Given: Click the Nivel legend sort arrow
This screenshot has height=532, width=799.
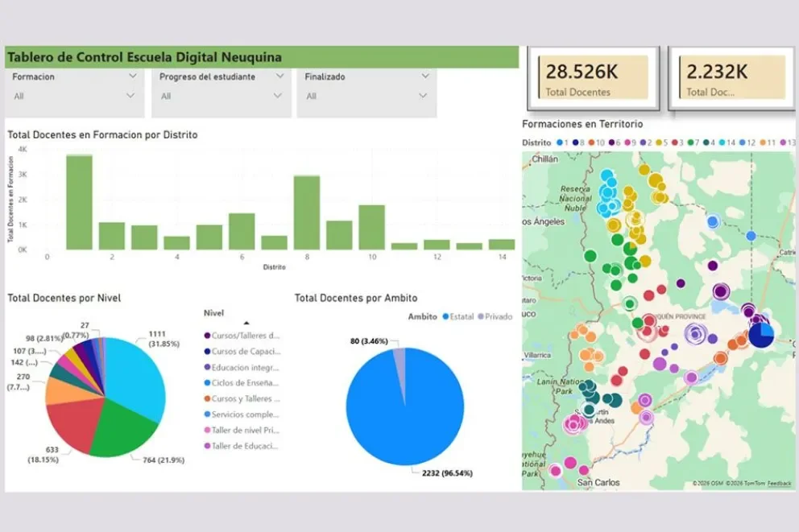Looking at the screenshot, I should [x=246, y=324].
